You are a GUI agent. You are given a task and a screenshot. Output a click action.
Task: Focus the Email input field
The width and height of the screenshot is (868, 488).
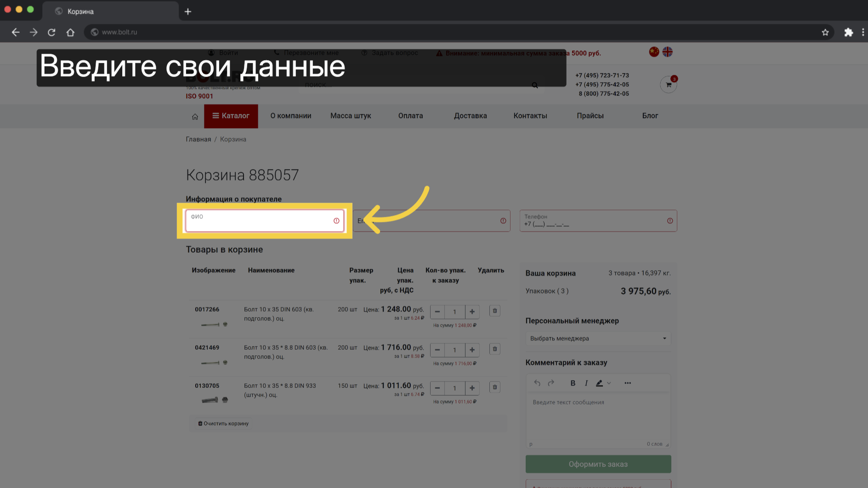[x=431, y=221]
